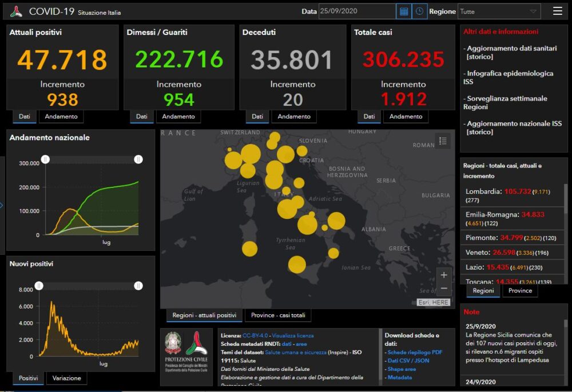Click left handle of Nuovi positivi range slider
Screen dimensions: 572x392
click(39, 286)
